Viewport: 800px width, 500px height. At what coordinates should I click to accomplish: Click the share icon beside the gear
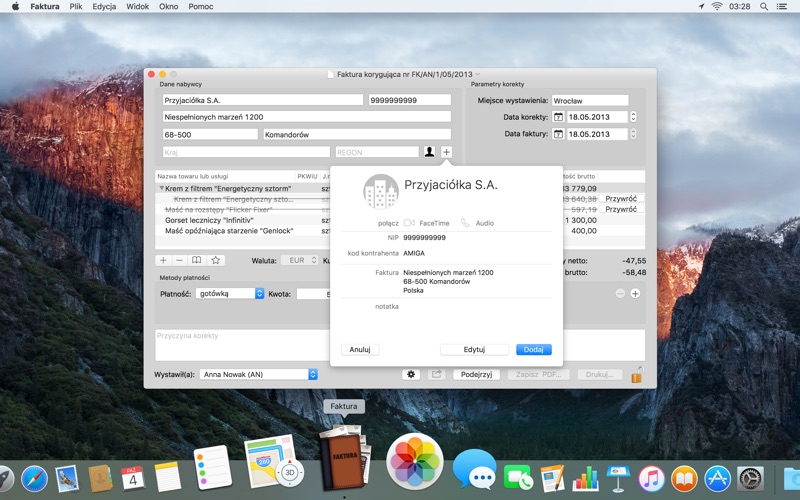coord(437,374)
